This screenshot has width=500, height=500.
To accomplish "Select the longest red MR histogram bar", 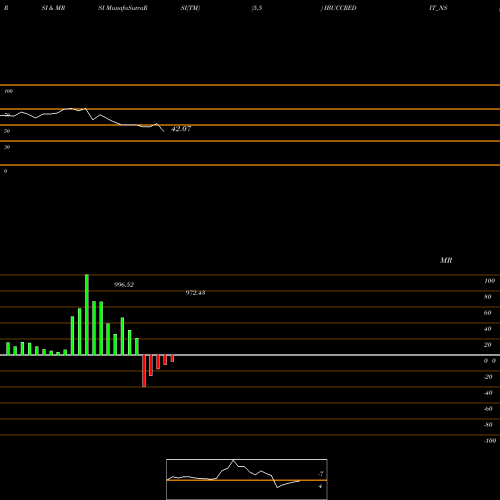I will click(x=144, y=371).
